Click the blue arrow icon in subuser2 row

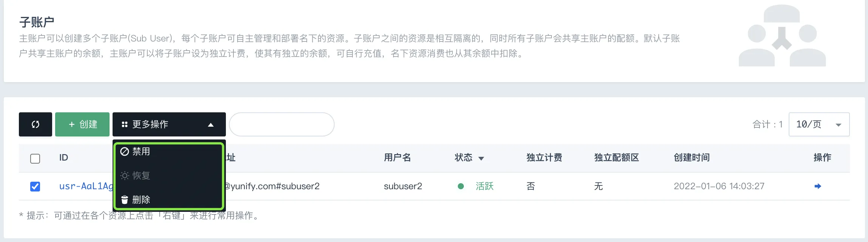(x=818, y=186)
